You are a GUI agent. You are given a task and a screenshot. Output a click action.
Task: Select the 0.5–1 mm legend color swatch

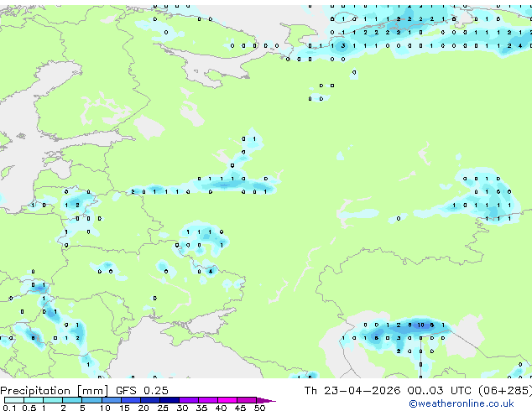click(x=34, y=400)
